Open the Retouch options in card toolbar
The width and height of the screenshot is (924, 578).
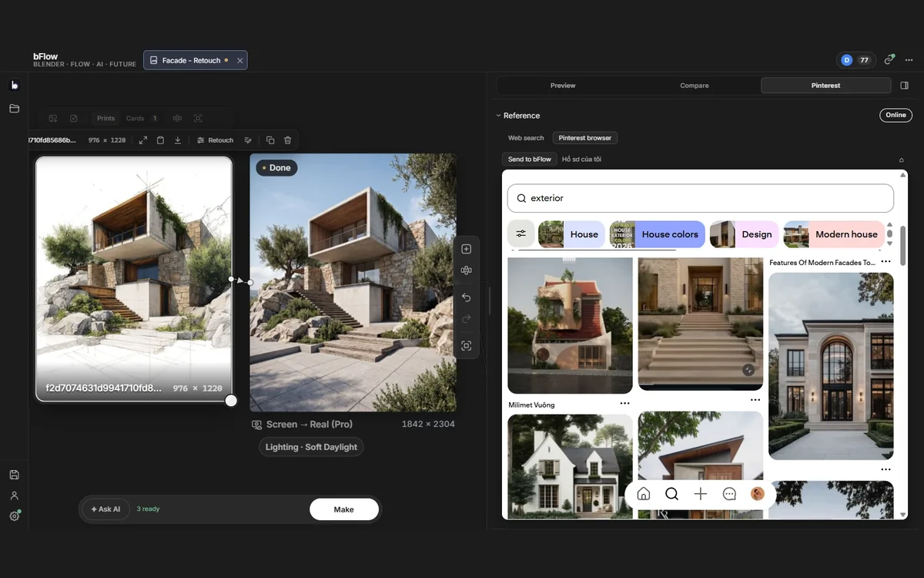coord(215,140)
